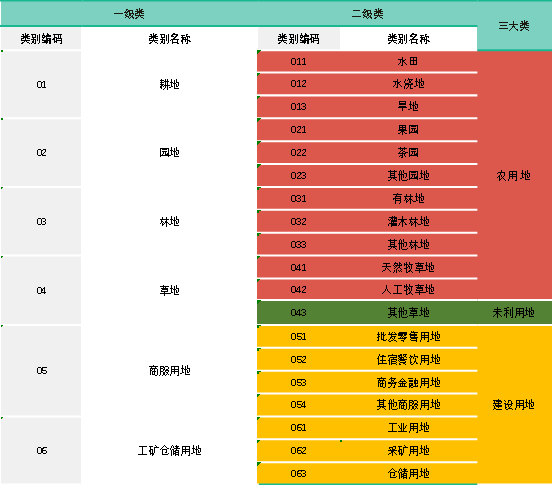The image size is (554, 485).
Task: Select the 商服用地 category cell
Action: pyautogui.click(x=169, y=371)
